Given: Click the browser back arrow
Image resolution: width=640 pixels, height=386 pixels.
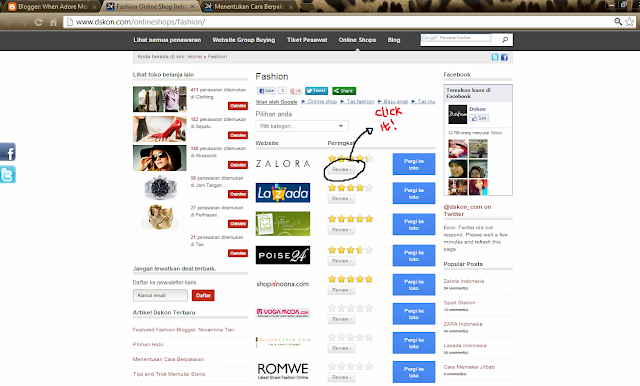Looking at the screenshot, I should 9,22.
